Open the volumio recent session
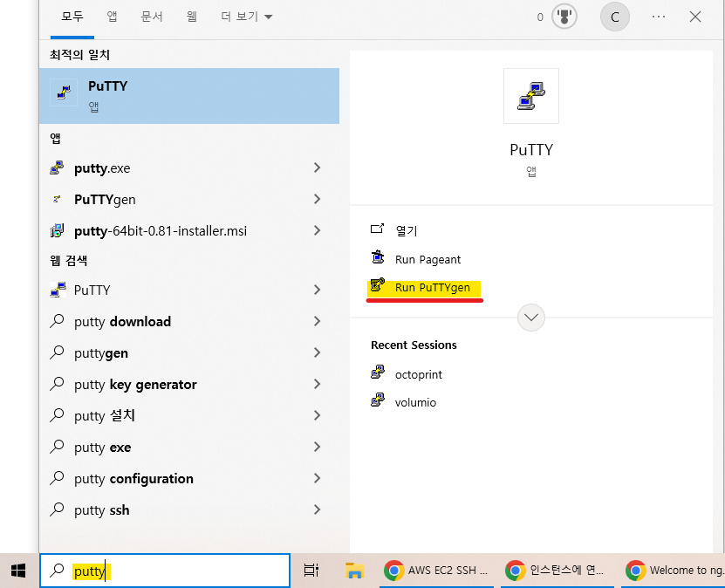The height and width of the screenshot is (588, 725). point(415,402)
